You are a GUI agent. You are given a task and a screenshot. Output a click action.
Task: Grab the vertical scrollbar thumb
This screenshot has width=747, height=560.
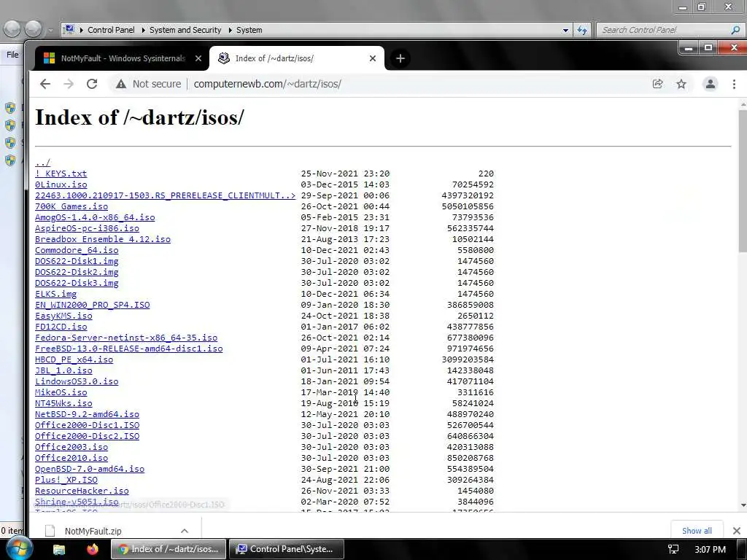pos(743,181)
